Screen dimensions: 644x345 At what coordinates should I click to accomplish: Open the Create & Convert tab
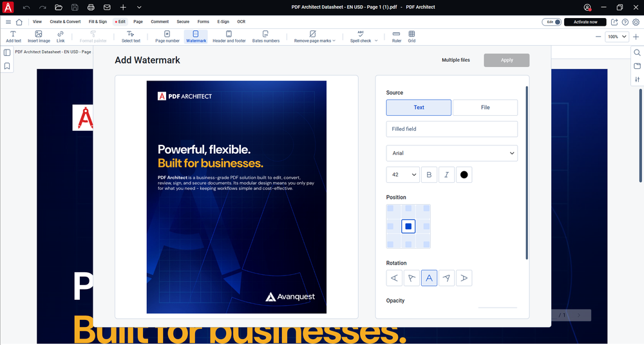tap(65, 22)
